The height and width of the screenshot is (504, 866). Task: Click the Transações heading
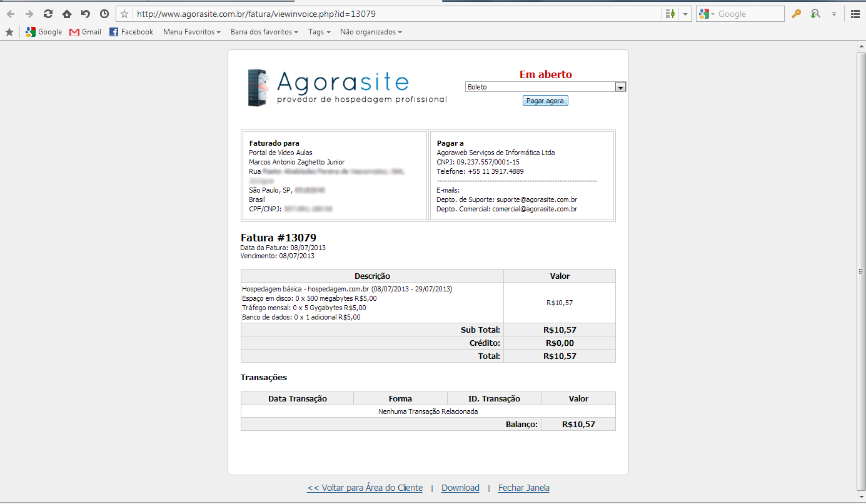click(264, 378)
